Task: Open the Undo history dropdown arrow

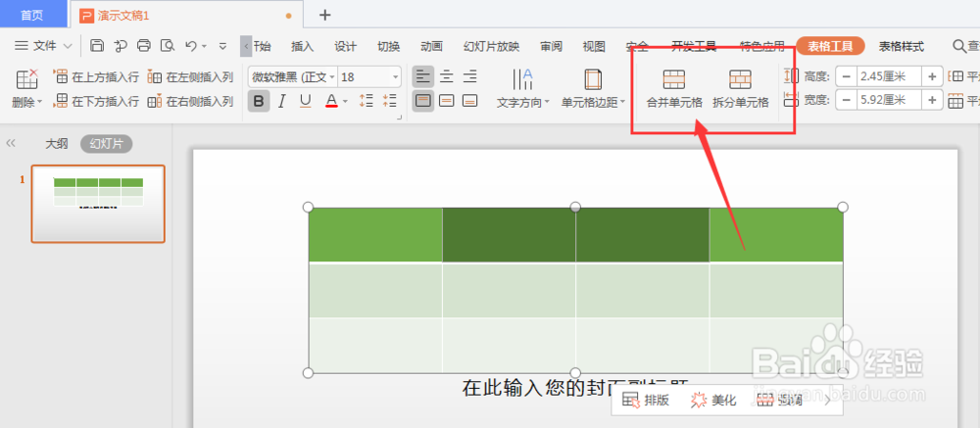Action: coord(205,46)
